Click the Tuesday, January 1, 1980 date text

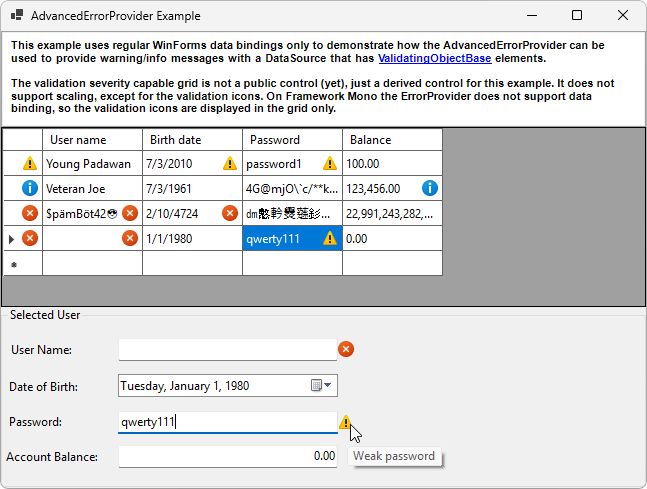click(184, 386)
